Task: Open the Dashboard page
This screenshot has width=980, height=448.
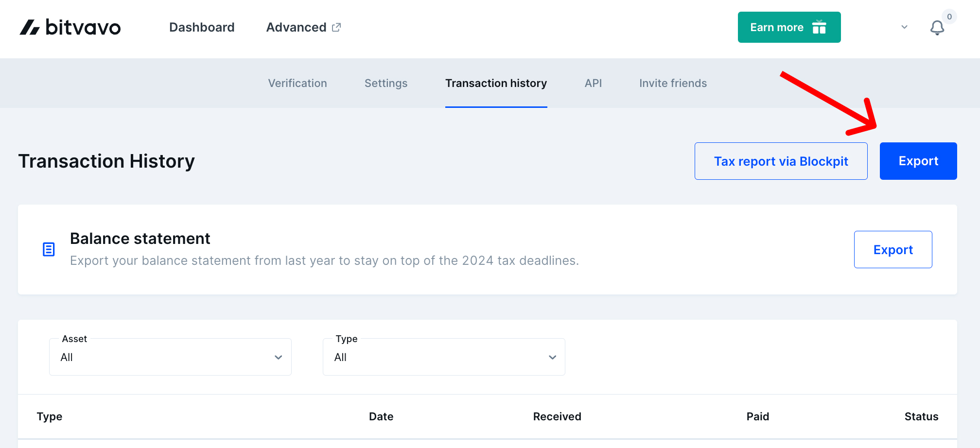Action: [x=201, y=27]
